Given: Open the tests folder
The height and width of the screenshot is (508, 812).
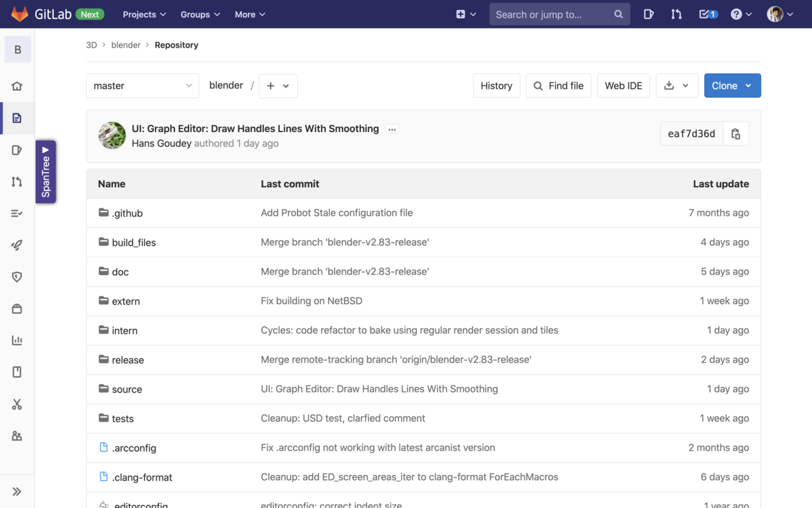Looking at the screenshot, I should tap(122, 418).
